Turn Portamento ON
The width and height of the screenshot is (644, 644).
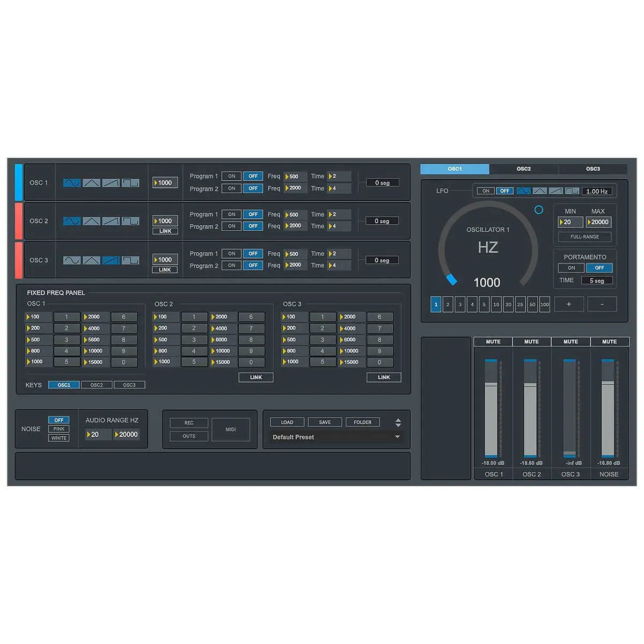571,268
